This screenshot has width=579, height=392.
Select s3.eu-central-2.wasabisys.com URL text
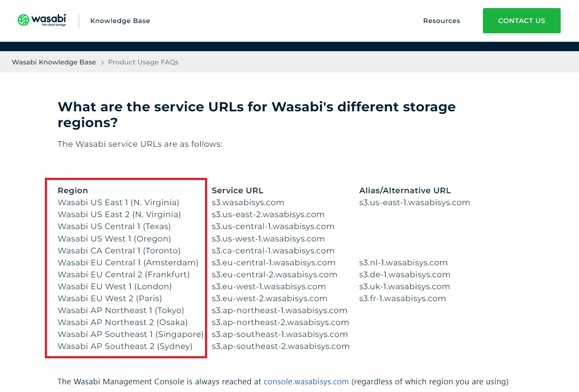click(x=275, y=275)
